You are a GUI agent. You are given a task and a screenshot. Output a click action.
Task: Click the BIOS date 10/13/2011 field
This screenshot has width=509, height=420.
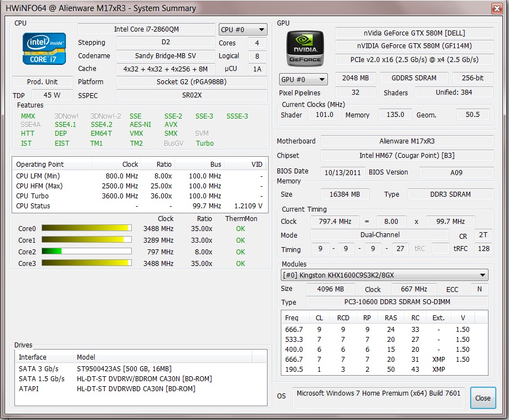(x=343, y=172)
